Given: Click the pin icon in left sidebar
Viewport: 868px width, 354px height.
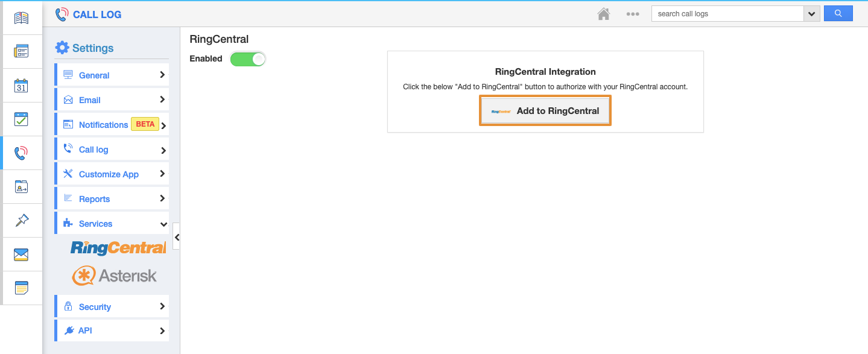Looking at the screenshot, I should pyautogui.click(x=21, y=221).
